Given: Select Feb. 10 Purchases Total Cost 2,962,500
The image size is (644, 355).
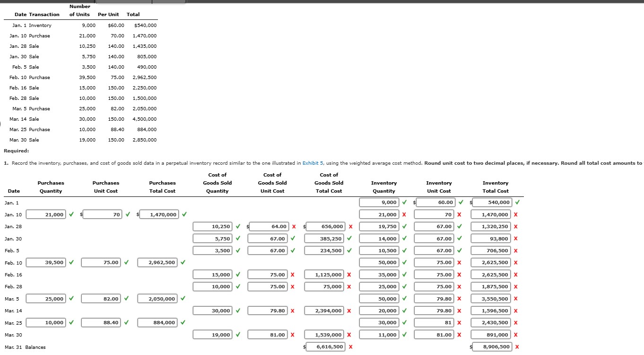Looking at the screenshot, I should [x=158, y=262].
